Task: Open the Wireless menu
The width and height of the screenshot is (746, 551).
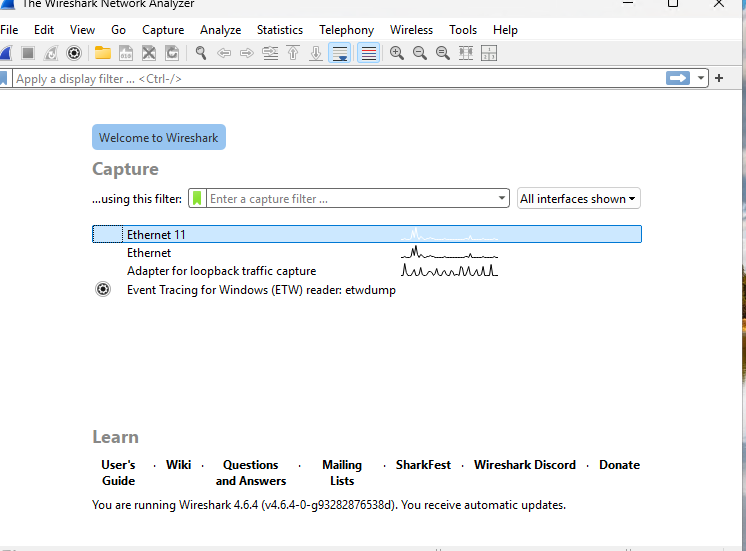Action: click(x=412, y=30)
